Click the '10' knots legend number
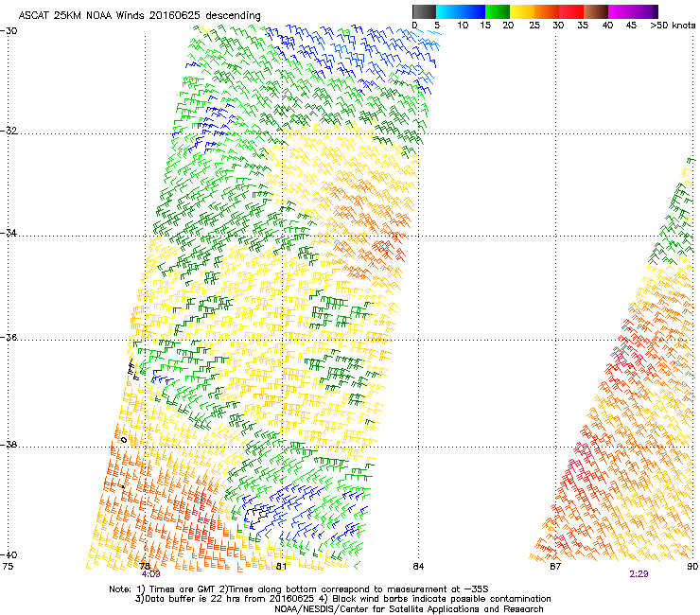 click(463, 26)
